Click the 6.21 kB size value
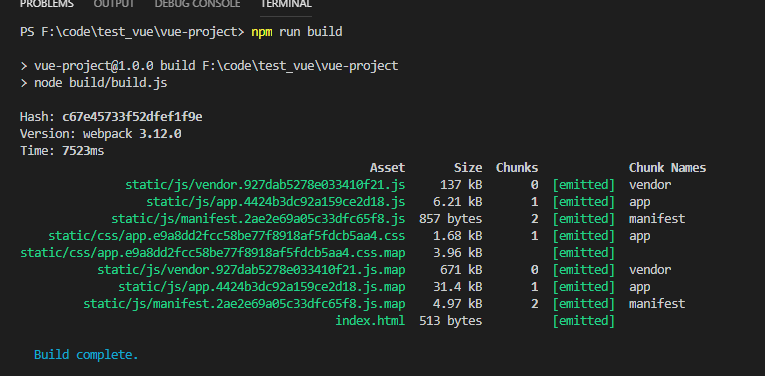This screenshot has width=765, height=376. click(x=457, y=202)
